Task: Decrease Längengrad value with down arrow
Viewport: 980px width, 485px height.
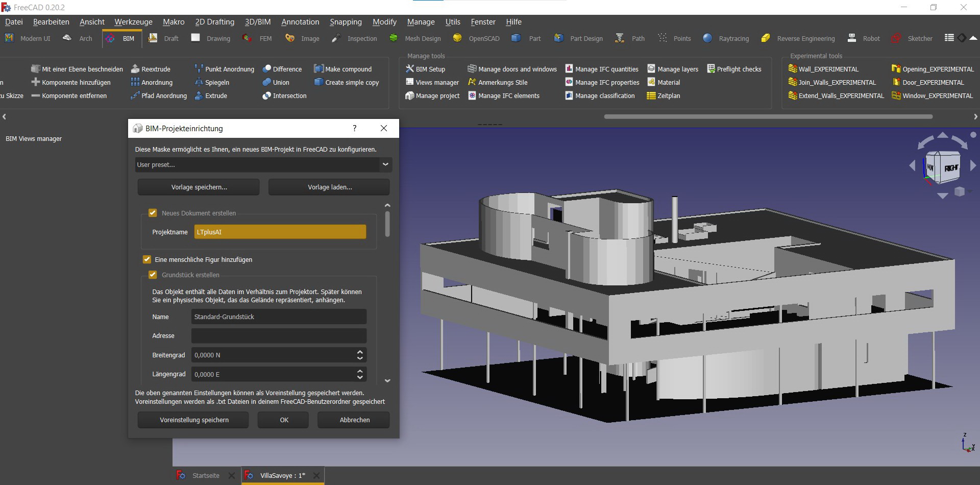Action: click(x=360, y=377)
